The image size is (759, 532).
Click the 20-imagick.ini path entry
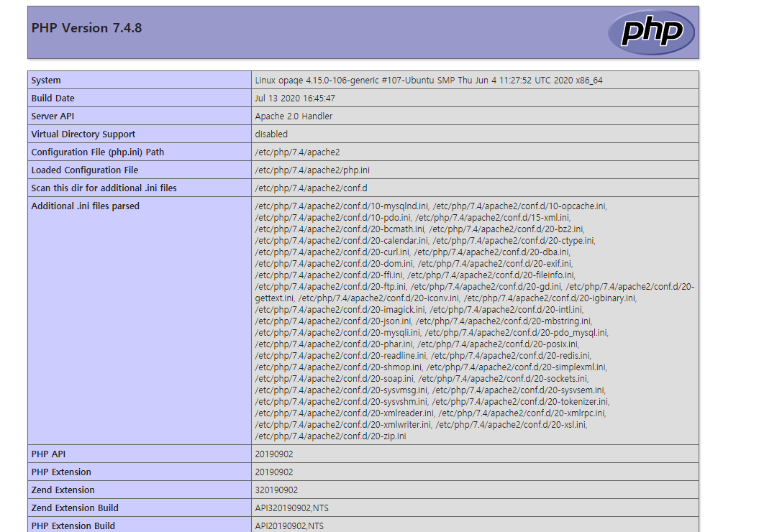pos(340,310)
